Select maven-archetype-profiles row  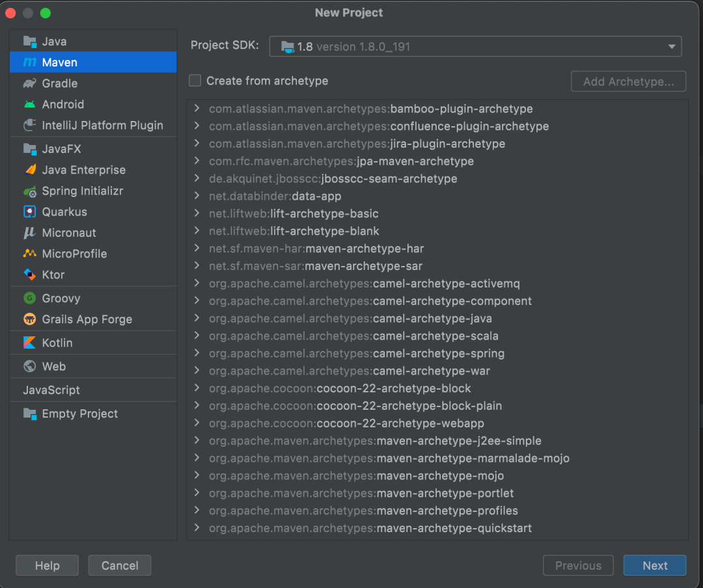coord(437,511)
